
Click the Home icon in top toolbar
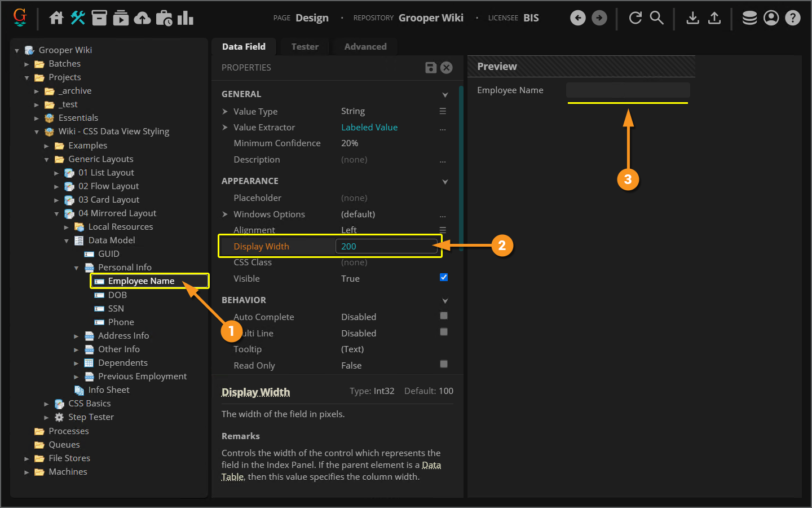(56, 18)
